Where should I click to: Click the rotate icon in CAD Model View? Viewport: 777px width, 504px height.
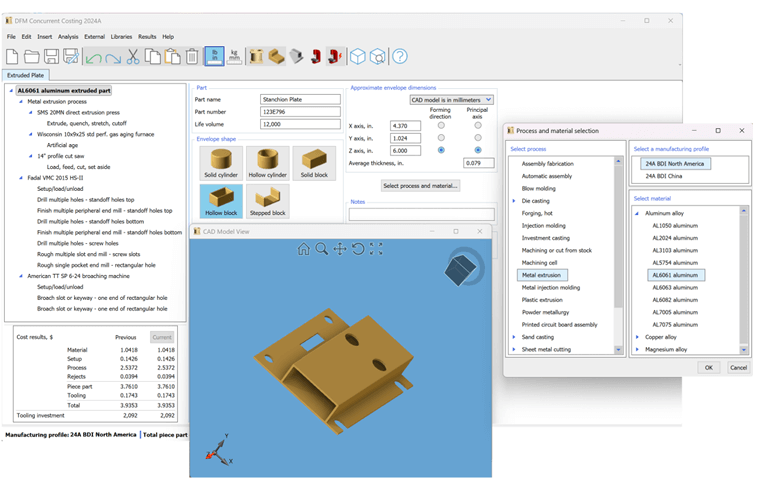pyautogui.click(x=358, y=249)
